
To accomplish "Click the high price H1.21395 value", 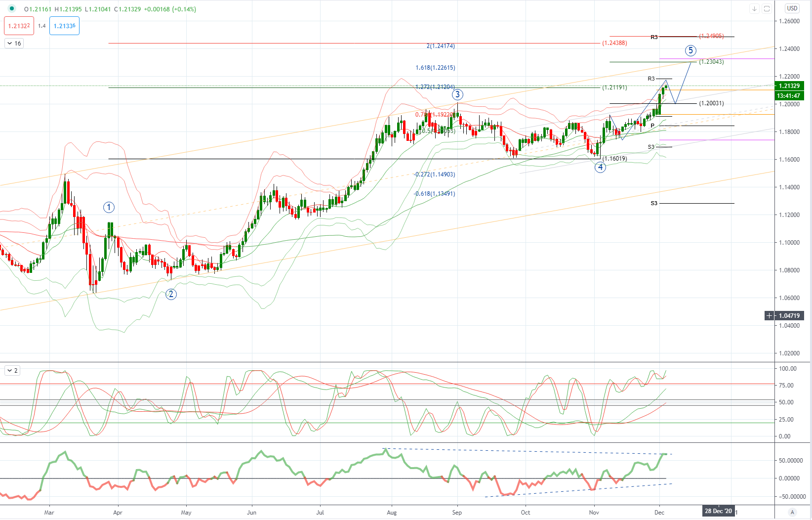I will tap(68, 9).
